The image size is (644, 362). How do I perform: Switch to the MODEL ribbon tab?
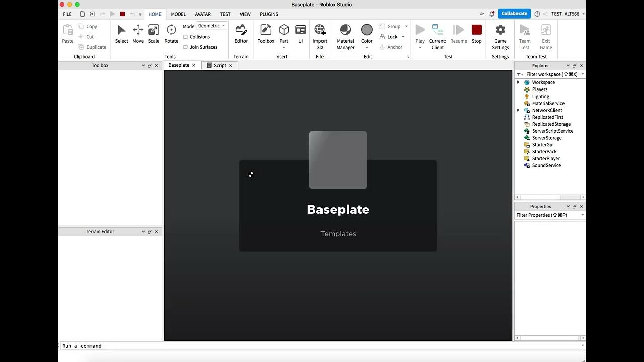(x=178, y=14)
